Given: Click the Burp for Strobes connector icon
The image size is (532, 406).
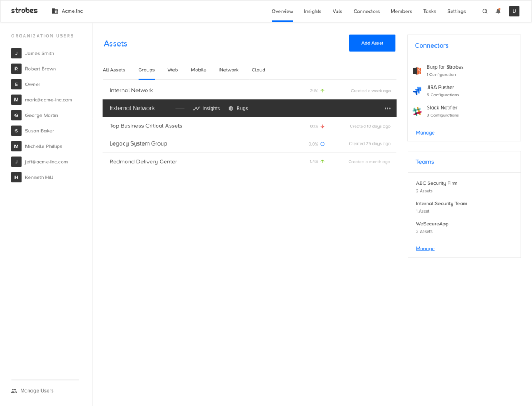Looking at the screenshot, I should click(417, 70).
